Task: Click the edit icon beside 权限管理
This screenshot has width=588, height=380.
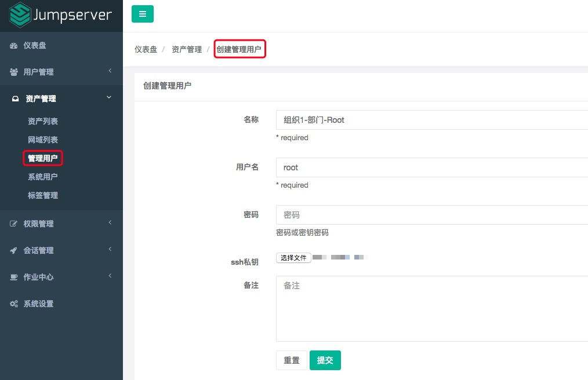Action: pos(13,224)
